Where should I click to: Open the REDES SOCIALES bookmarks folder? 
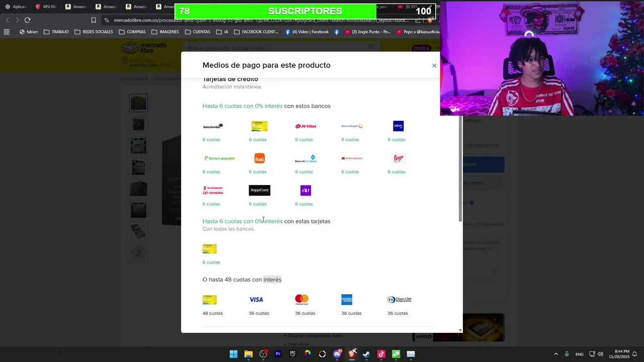(x=94, y=32)
